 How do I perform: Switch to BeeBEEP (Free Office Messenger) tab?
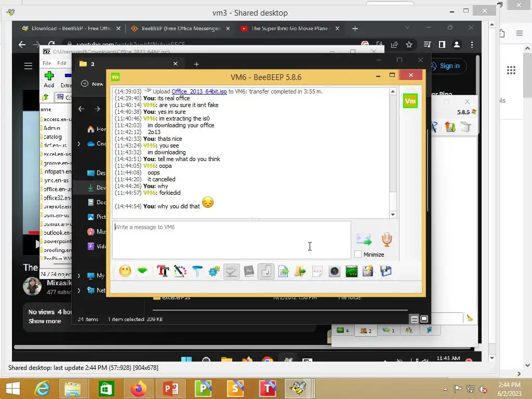181,29
